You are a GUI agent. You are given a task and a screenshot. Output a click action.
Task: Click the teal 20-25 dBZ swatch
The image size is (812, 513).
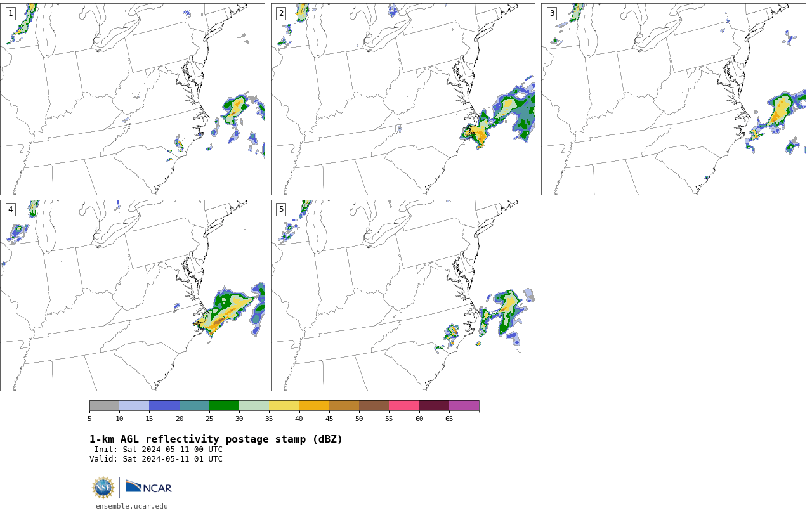click(194, 406)
